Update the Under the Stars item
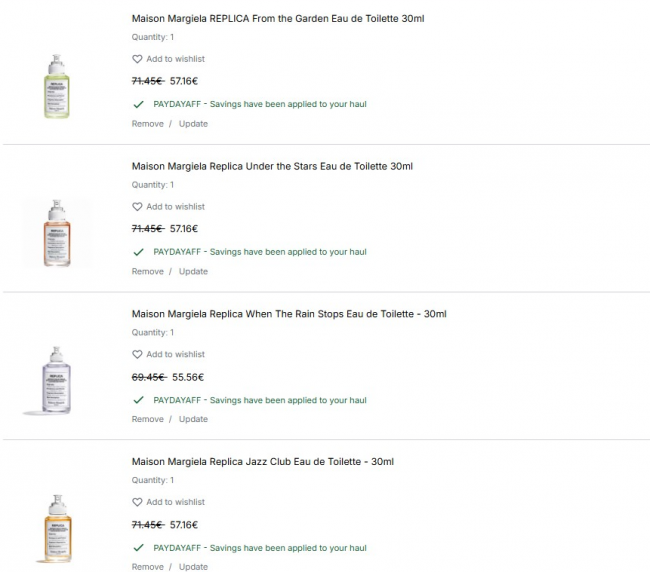 pos(193,272)
